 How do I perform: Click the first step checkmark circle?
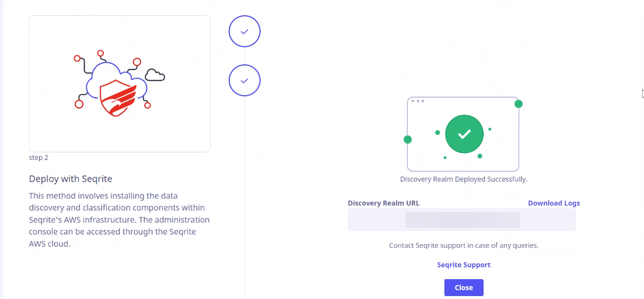point(244,32)
